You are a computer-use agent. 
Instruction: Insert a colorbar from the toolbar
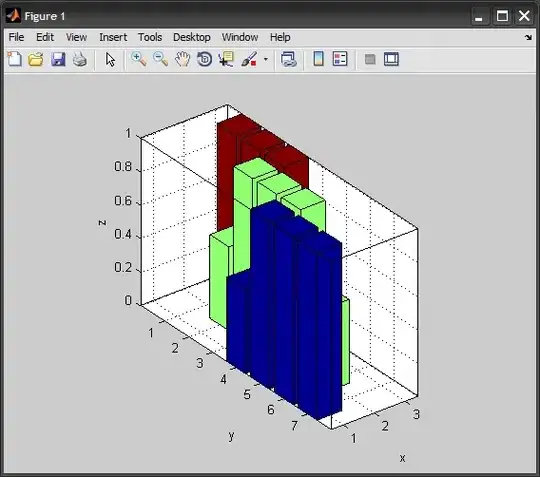point(319,59)
